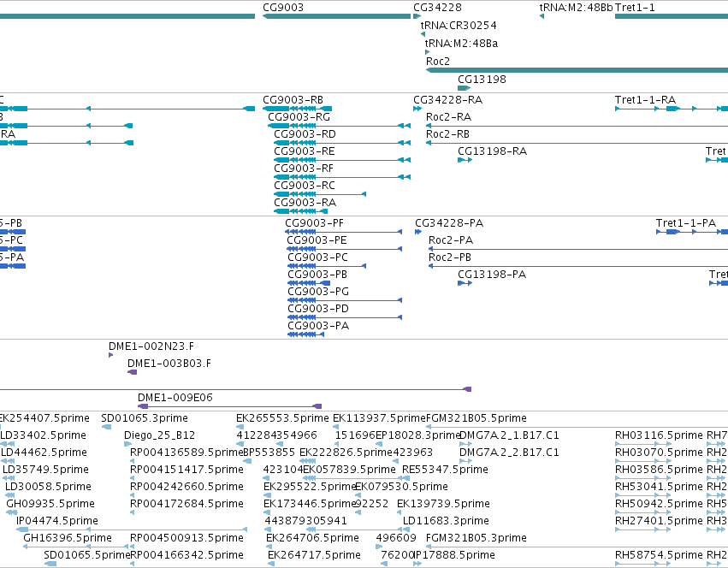Screen dimensions: 728x568
Task: Click EST RP004151417.5prime
Action: coord(133,478)
